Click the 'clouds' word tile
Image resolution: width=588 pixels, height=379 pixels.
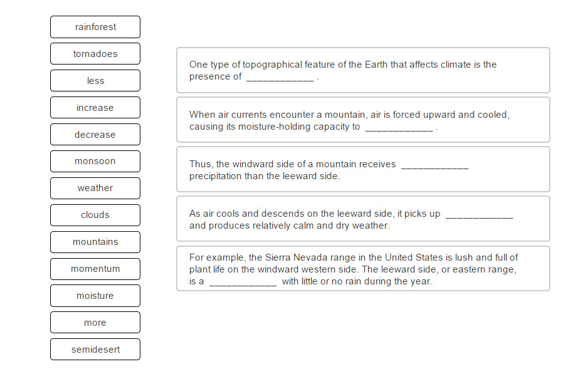(x=95, y=215)
